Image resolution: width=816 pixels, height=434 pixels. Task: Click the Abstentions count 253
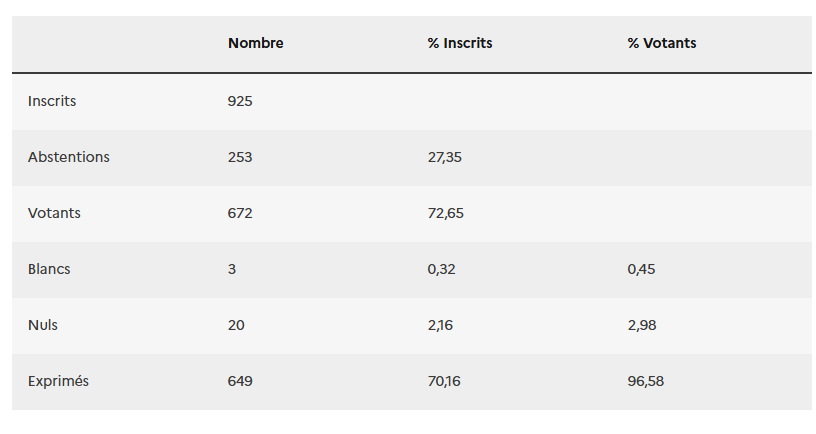pos(240,157)
